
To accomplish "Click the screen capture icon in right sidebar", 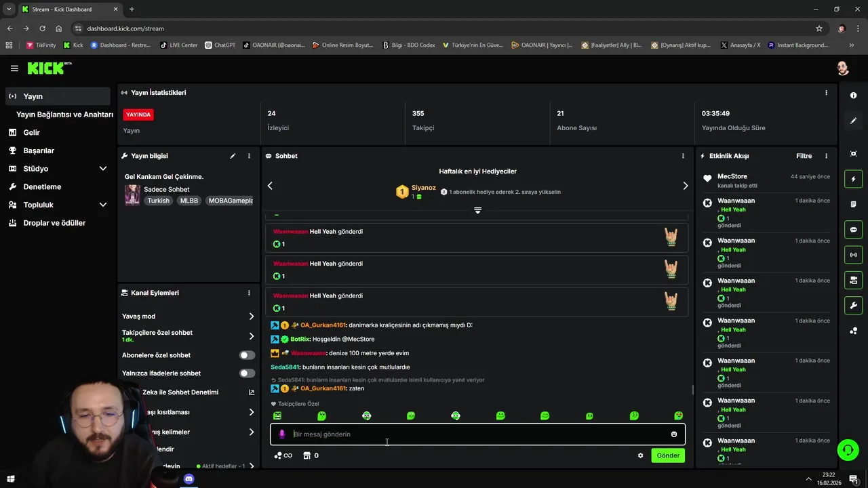I will pyautogui.click(x=853, y=154).
